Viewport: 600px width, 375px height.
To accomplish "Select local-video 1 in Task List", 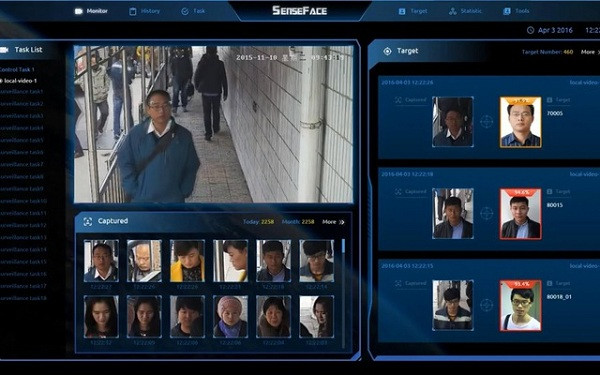I will tap(19, 81).
